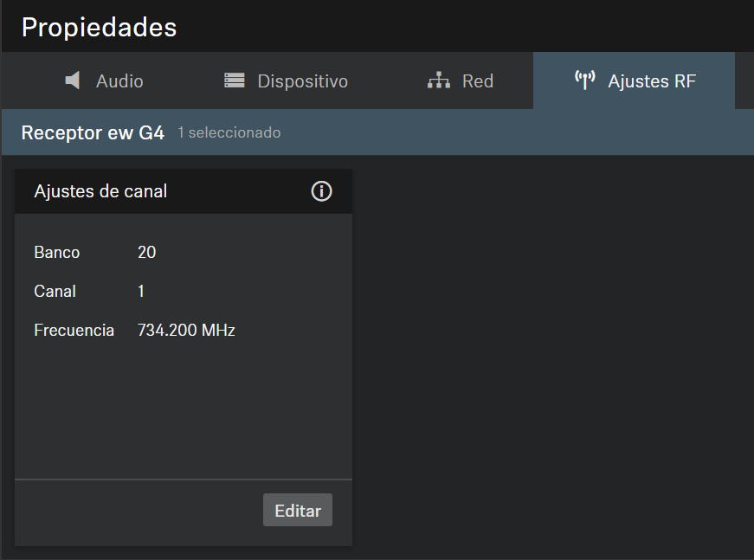This screenshot has width=754, height=560.
Task: Click the Canal value 1
Action: (141, 292)
